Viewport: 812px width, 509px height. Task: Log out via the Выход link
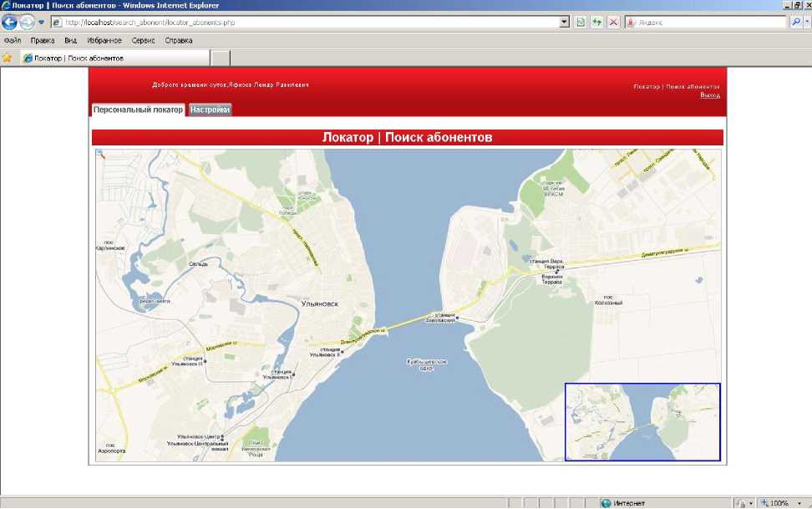click(x=710, y=95)
